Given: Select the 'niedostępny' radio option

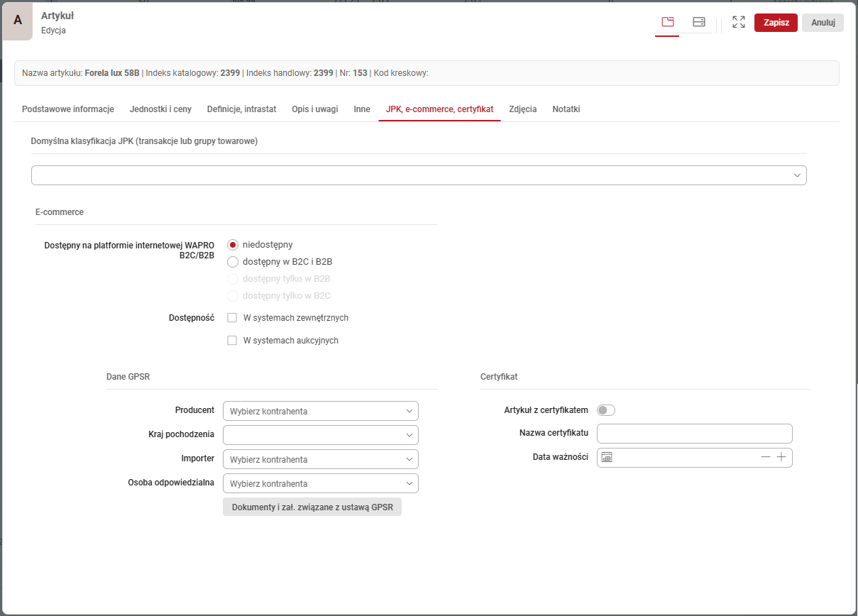Looking at the screenshot, I should pyautogui.click(x=233, y=245).
